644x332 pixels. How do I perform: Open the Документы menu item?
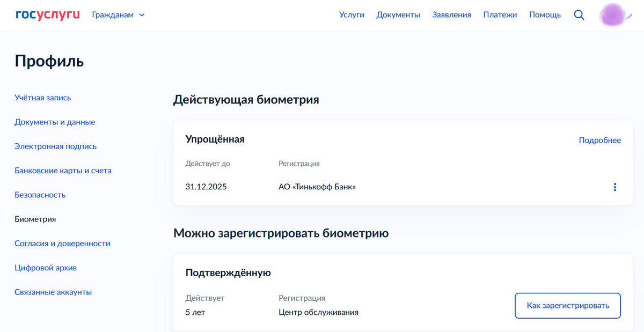[398, 14]
